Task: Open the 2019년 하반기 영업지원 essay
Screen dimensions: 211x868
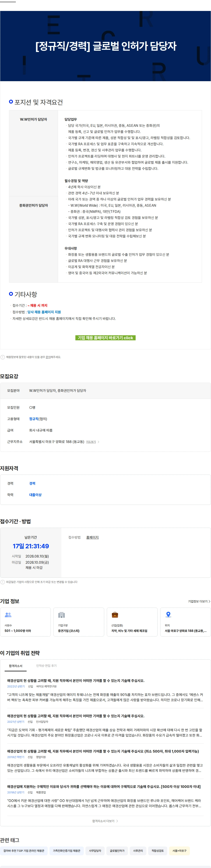Action: click(105, 761)
